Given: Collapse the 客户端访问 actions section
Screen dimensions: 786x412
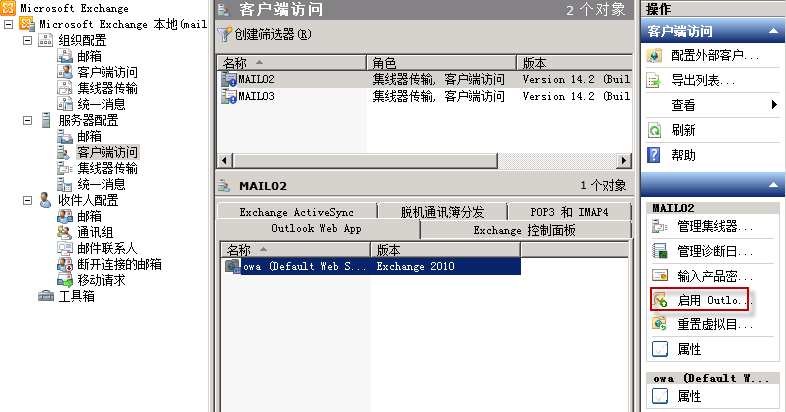Looking at the screenshot, I should (773, 31).
